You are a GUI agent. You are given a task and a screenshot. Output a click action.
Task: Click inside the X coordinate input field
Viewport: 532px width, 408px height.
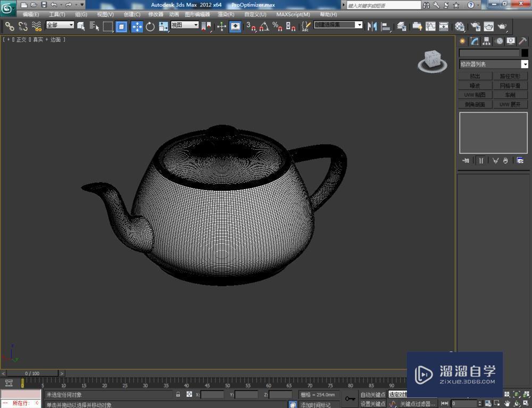pos(213,394)
